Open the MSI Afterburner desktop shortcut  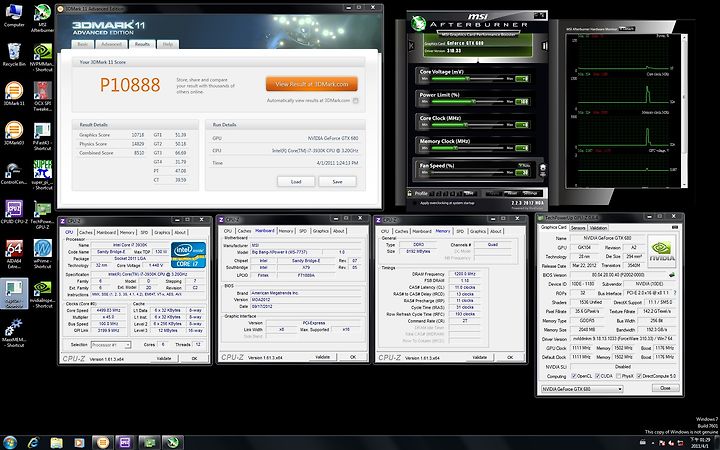[x=42, y=17]
